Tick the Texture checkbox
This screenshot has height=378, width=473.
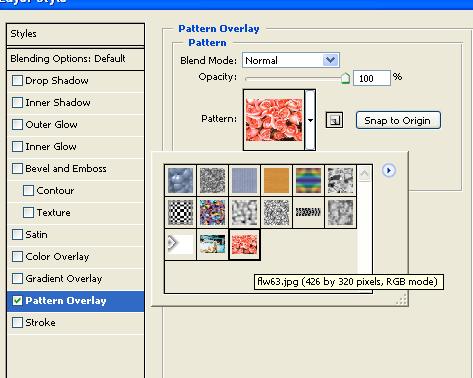(x=28, y=213)
